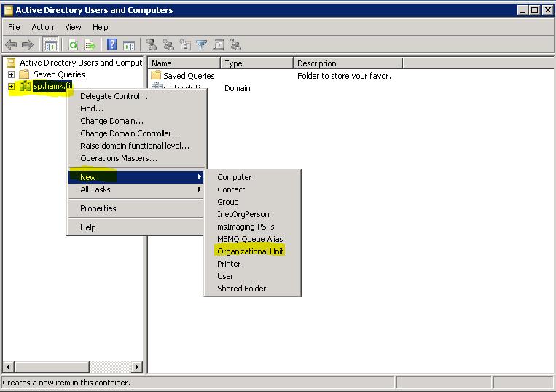Toggle the Show/Hide Action Pane icon
The height and width of the screenshot is (392, 556).
[129, 45]
